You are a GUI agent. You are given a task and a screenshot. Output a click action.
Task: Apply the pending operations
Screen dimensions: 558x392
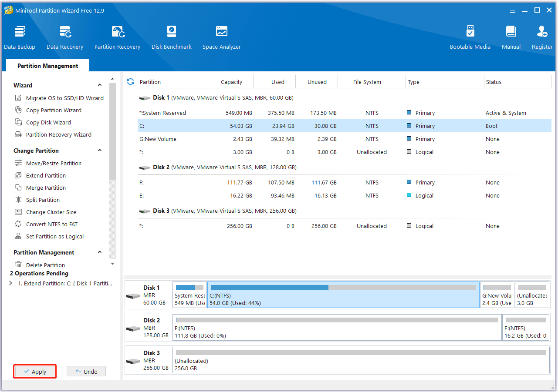point(35,372)
